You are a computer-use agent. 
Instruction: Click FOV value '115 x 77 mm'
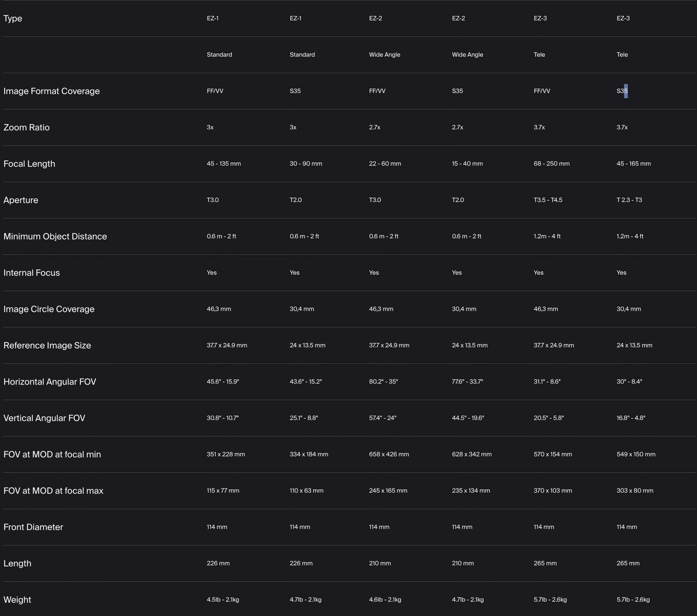[223, 491]
